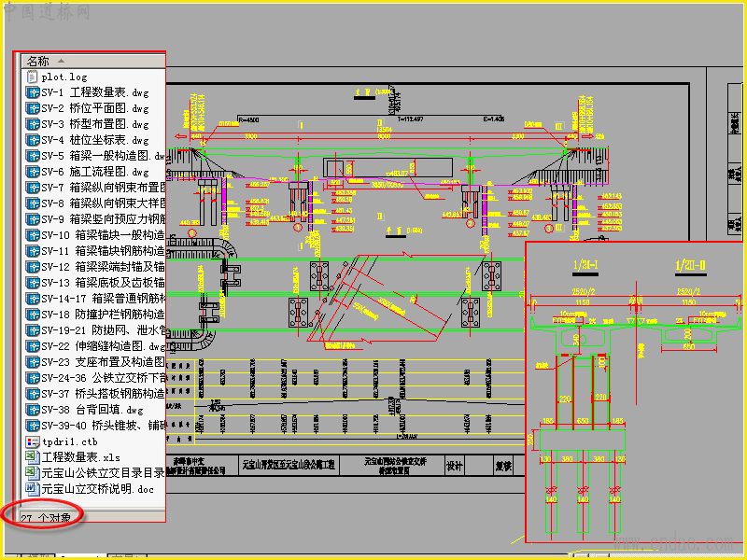Image resolution: width=747 pixels, height=560 pixels.
Task: Click the 27 个对象 status bar text
Action: click(x=46, y=518)
